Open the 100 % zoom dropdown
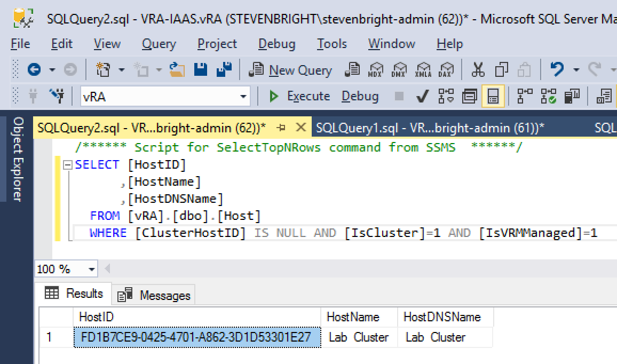617x364 pixels. click(92, 269)
